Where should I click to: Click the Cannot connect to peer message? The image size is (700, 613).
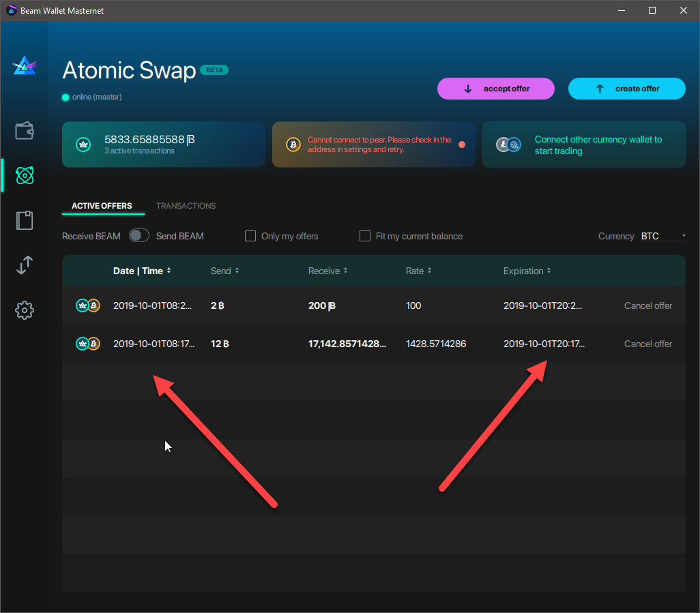(x=379, y=145)
